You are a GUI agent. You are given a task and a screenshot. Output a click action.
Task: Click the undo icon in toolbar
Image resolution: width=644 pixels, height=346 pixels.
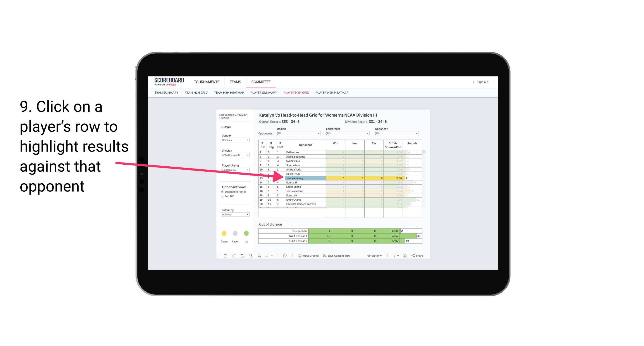(225, 256)
